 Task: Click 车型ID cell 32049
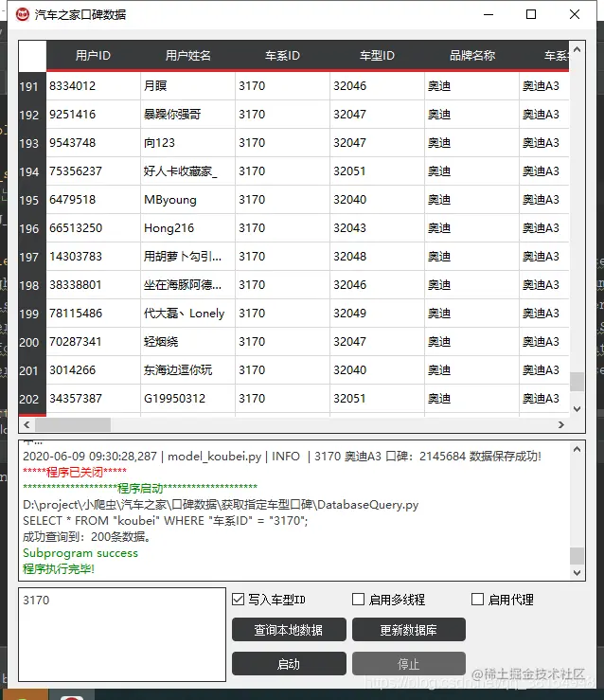point(377,314)
